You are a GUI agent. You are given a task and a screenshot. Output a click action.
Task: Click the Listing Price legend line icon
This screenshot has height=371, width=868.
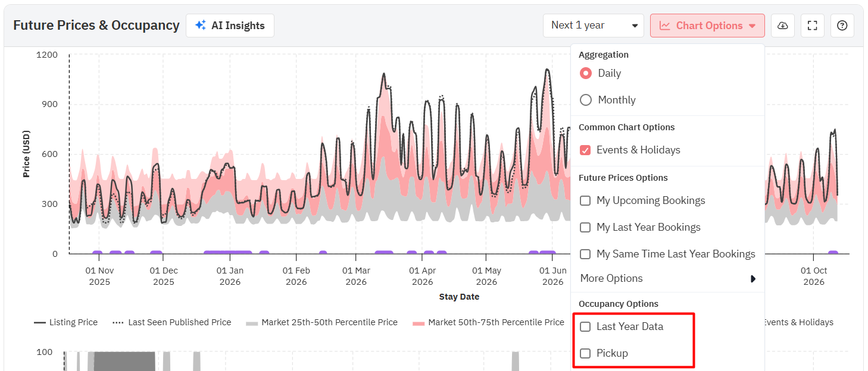point(40,322)
